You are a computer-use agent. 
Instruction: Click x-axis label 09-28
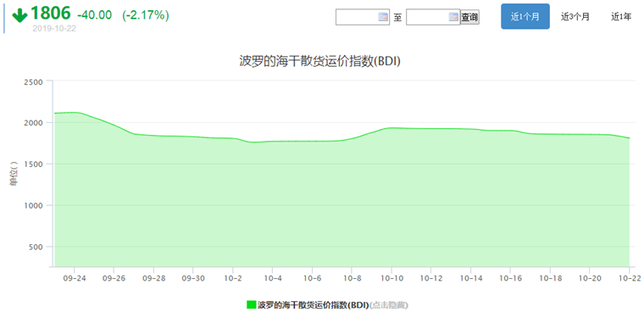153,278
